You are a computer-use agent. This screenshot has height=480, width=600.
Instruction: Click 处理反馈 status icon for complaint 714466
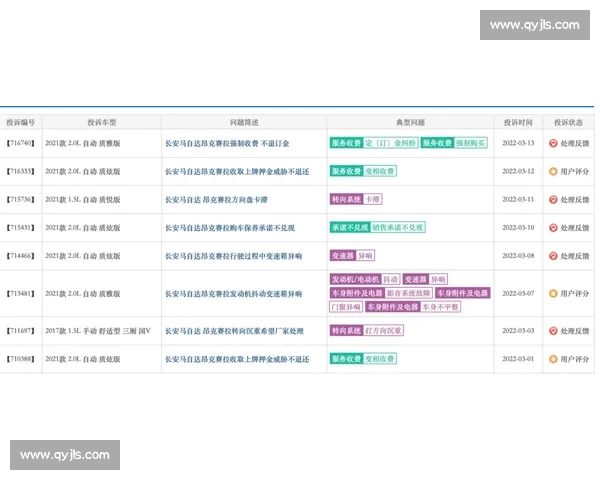pos(553,256)
